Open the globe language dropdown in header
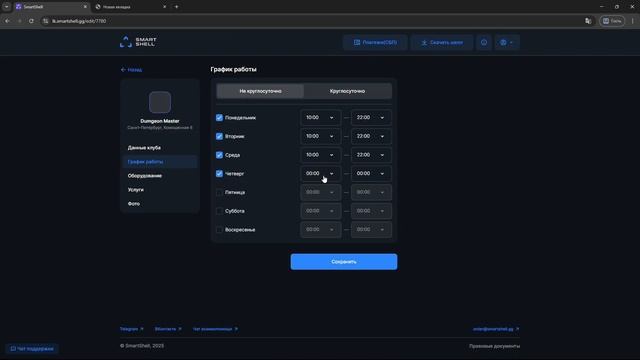640x360 pixels. tap(507, 42)
